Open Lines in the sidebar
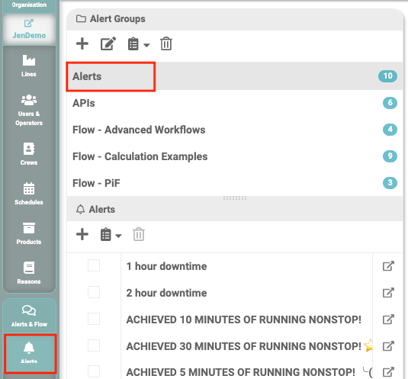The width and height of the screenshot is (408, 379). pyautogui.click(x=29, y=66)
